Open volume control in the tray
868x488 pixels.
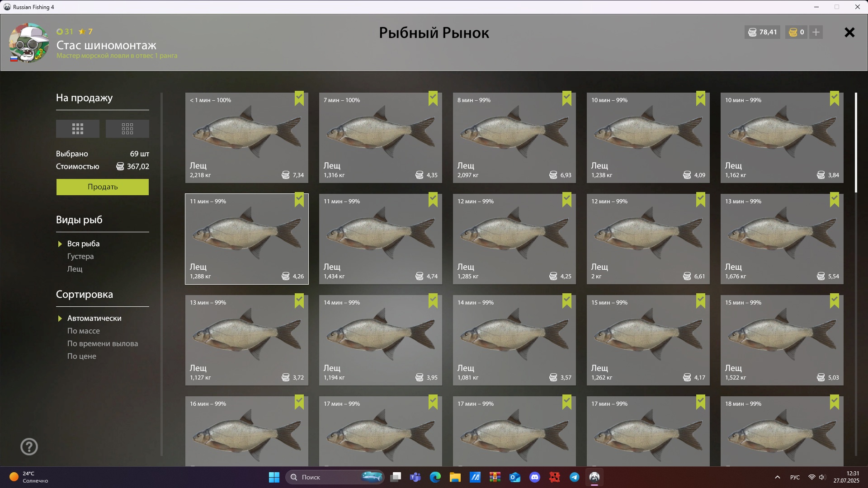822,477
